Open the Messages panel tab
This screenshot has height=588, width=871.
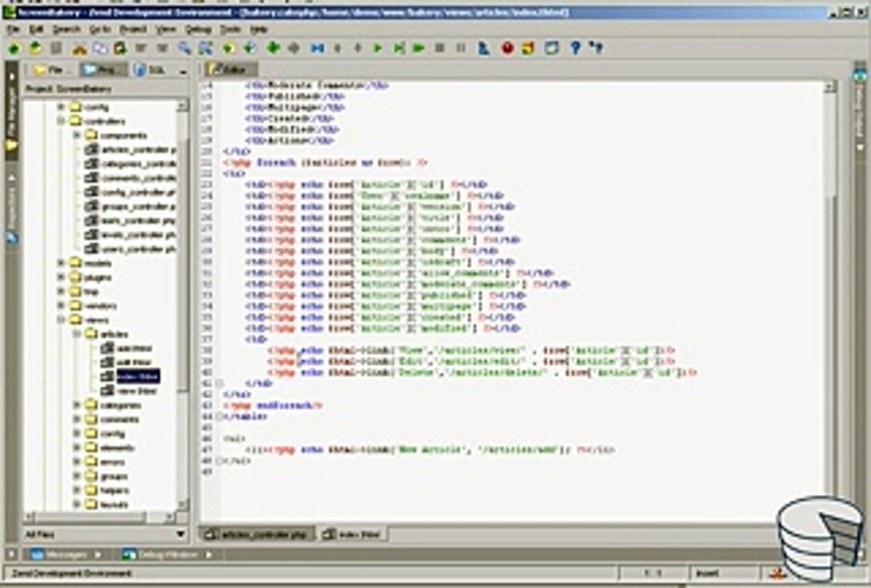pyautogui.click(x=66, y=555)
